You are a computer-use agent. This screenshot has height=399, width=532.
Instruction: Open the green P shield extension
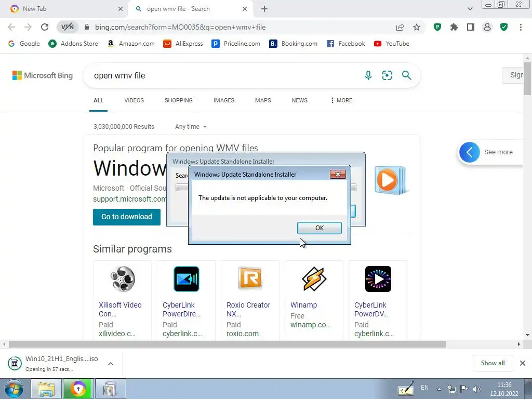tap(437, 27)
